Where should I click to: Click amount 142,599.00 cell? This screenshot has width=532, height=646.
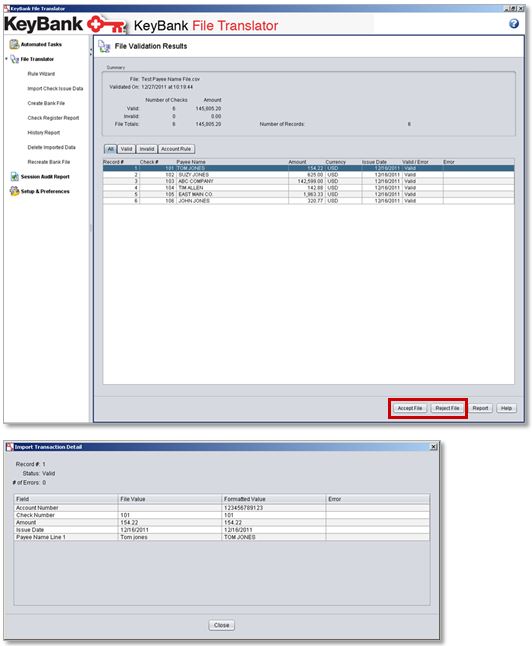(x=306, y=181)
